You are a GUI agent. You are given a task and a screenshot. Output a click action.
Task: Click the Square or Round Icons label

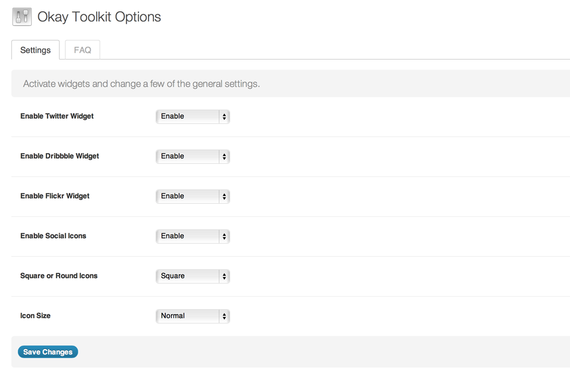tap(59, 276)
